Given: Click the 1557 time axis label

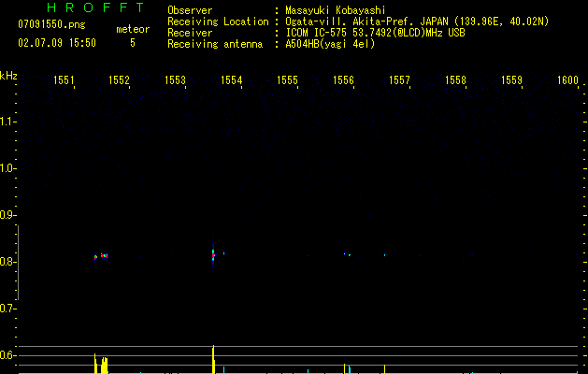Looking at the screenshot, I should [399, 79].
